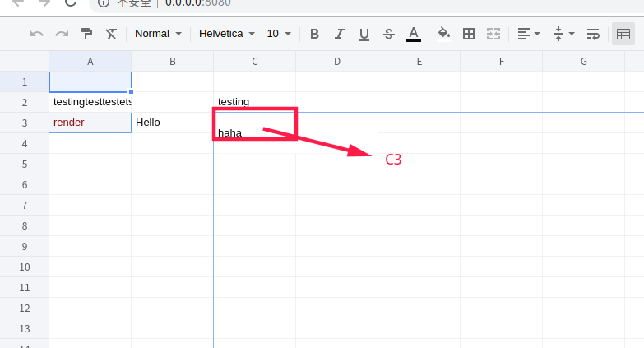Toggle Italic formatting
644x348 pixels.
click(x=339, y=34)
